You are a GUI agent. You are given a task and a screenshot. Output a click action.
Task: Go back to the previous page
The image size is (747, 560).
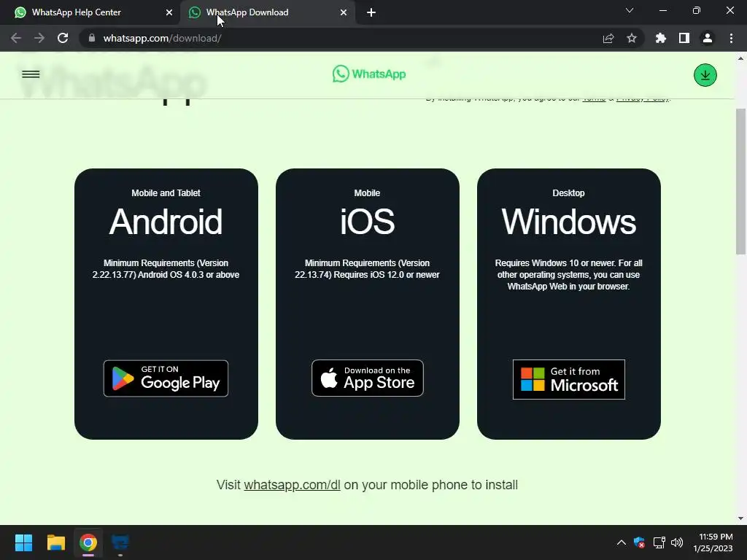coord(16,38)
